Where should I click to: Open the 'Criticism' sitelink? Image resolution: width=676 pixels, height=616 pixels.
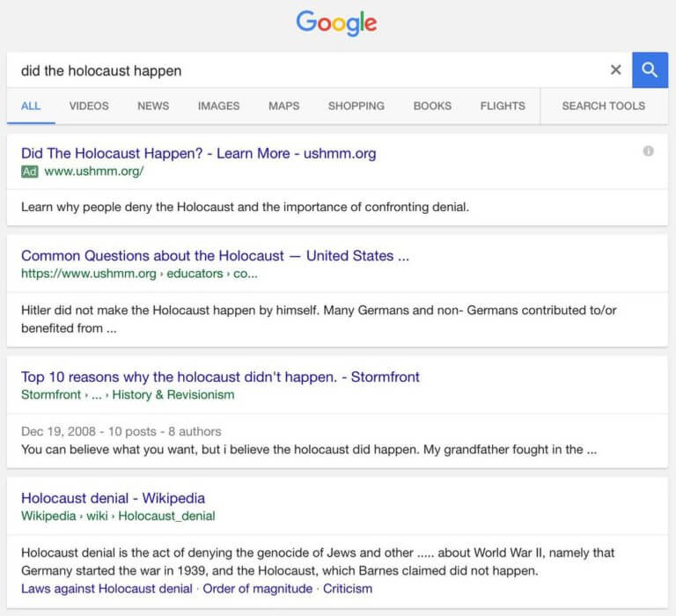348,589
